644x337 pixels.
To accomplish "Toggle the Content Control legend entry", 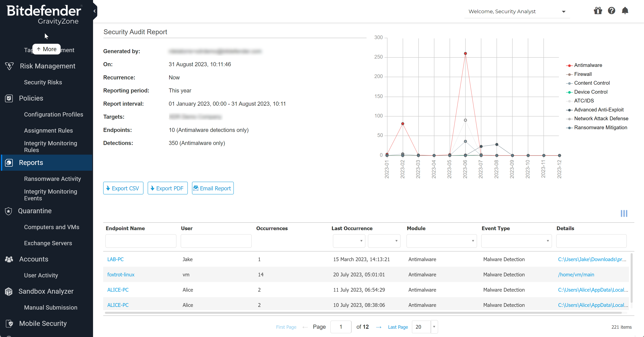I will (588, 83).
